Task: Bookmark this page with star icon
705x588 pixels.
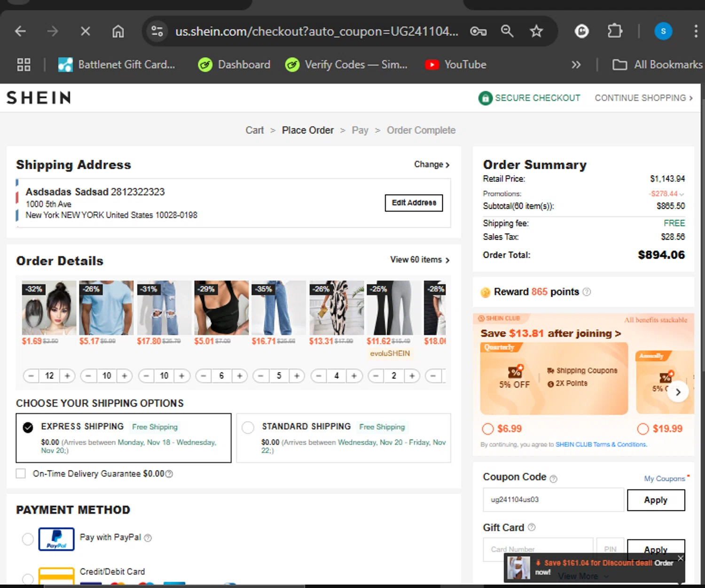Action: (x=536, y=31)
